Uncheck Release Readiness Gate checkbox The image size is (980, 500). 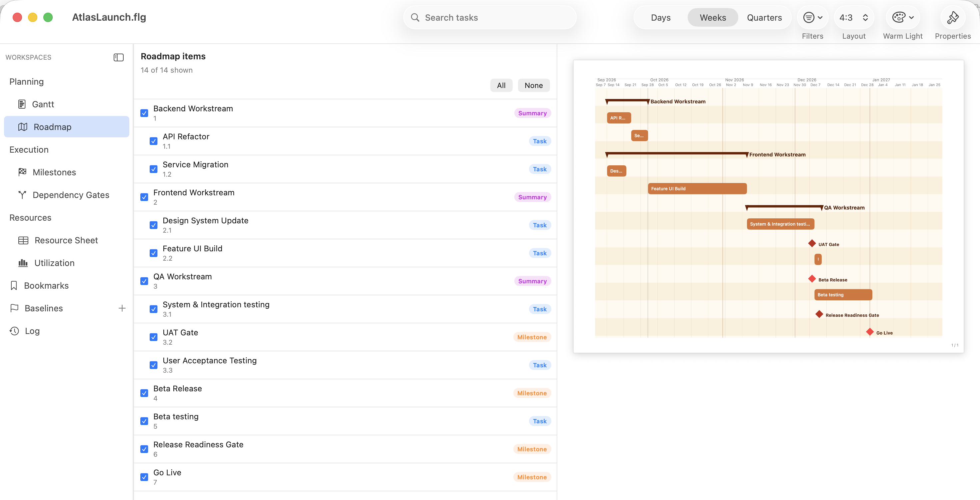point(144,449)
